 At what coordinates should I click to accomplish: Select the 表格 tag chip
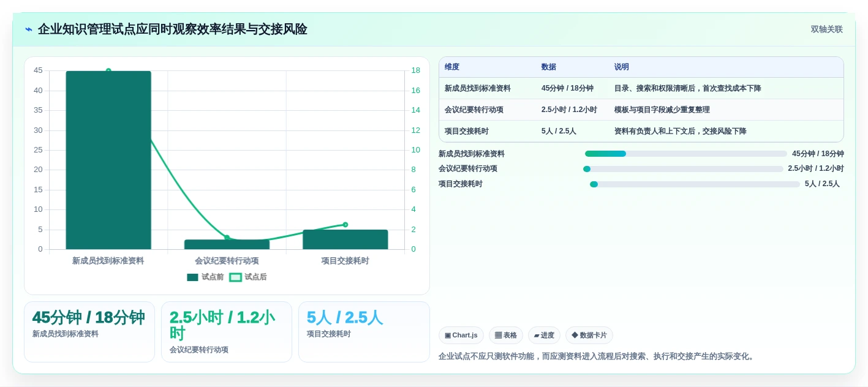point(505,335)
